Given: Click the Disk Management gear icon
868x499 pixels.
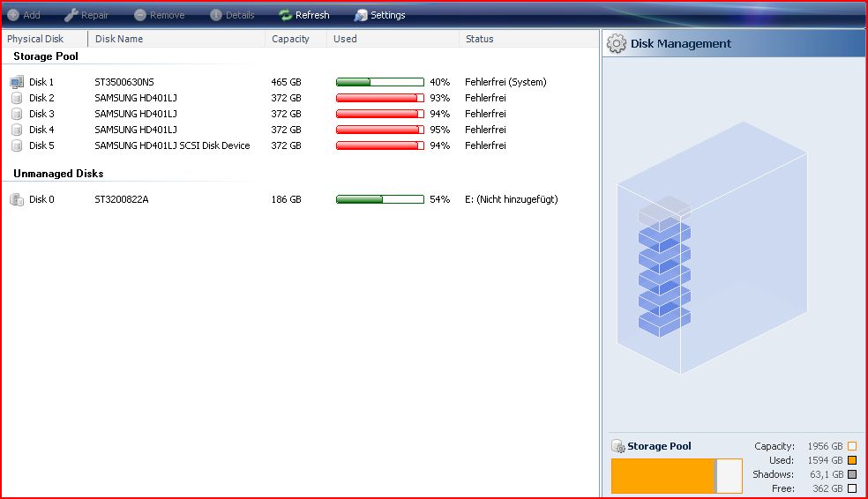Looking at the screenshot, I should 617,43.
